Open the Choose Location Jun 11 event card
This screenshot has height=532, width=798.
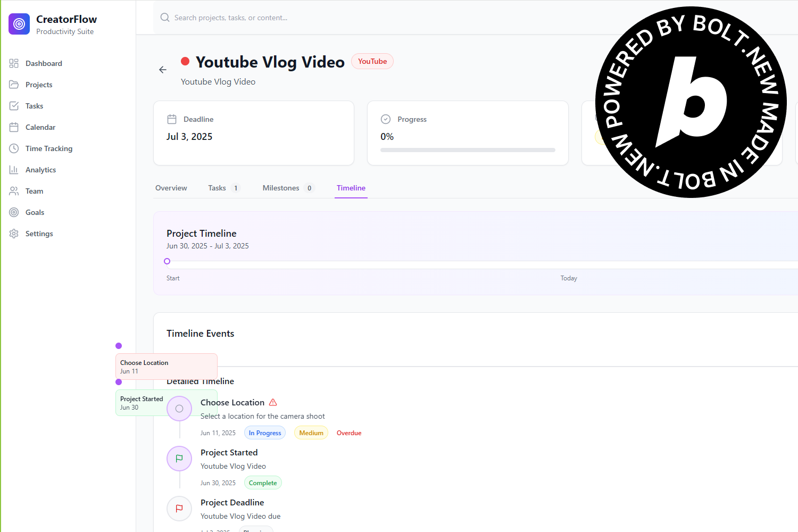pyautogui.click(x=167, y=367)
